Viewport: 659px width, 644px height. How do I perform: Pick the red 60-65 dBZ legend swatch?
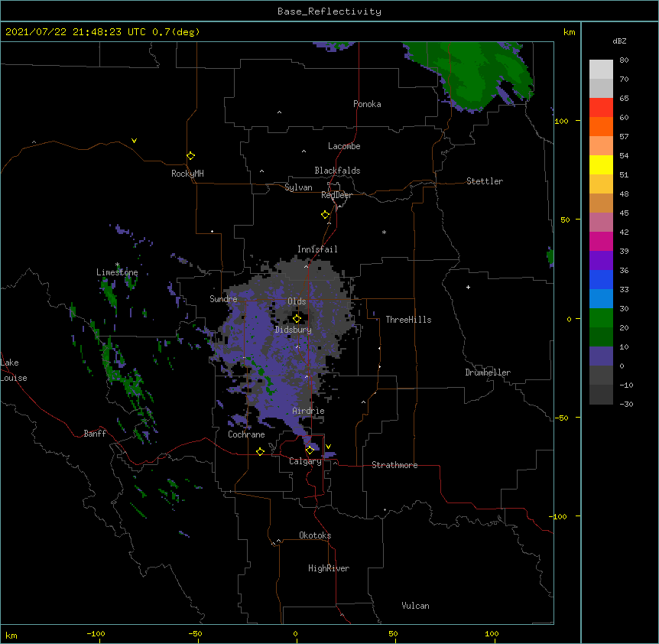point(601,108)
